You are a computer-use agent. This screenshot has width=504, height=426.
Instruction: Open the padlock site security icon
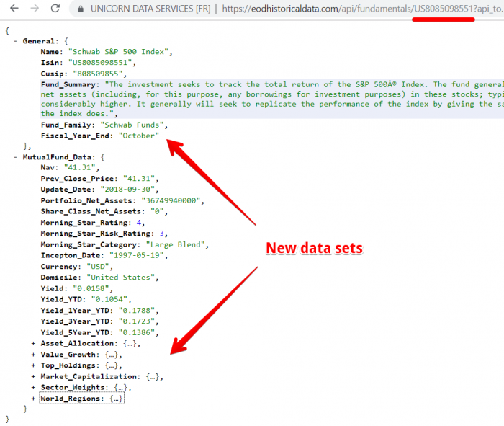[81, 9]
